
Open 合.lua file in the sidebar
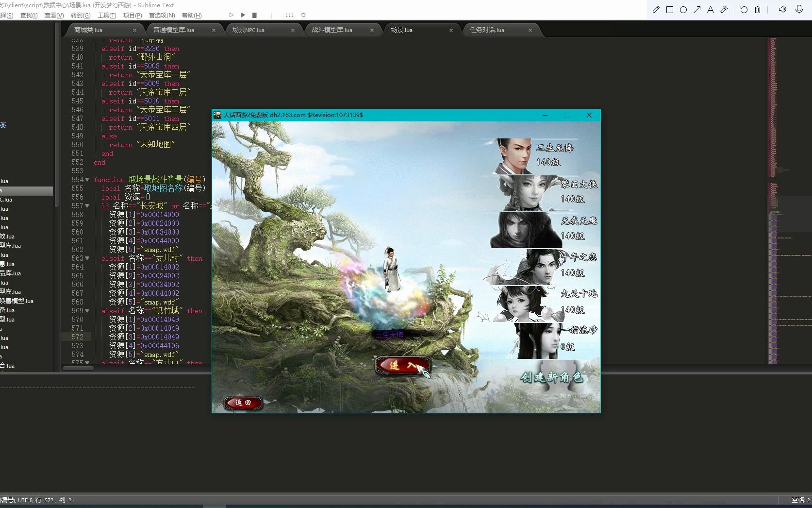[x=7, y=366]
